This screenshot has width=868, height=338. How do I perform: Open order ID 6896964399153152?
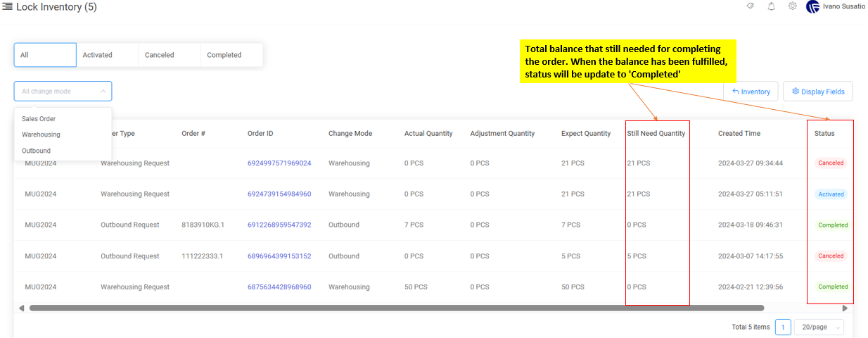[x=279, y=256]
